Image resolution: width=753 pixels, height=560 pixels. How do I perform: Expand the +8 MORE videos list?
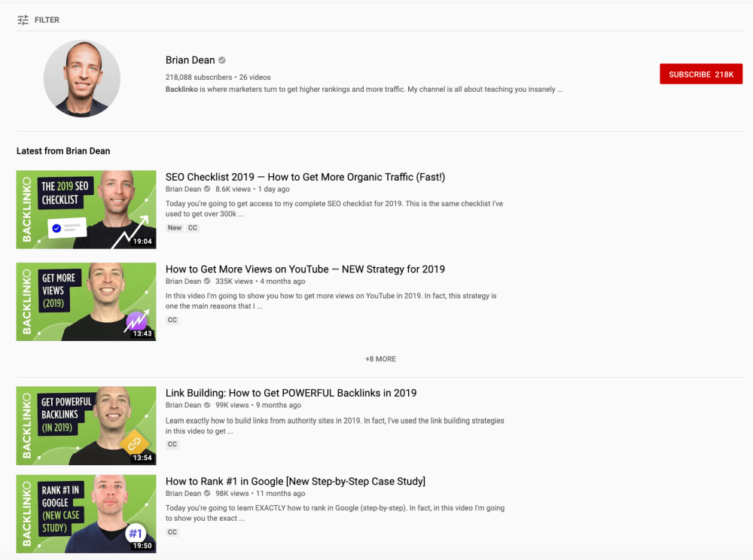[x=380, y=359]
